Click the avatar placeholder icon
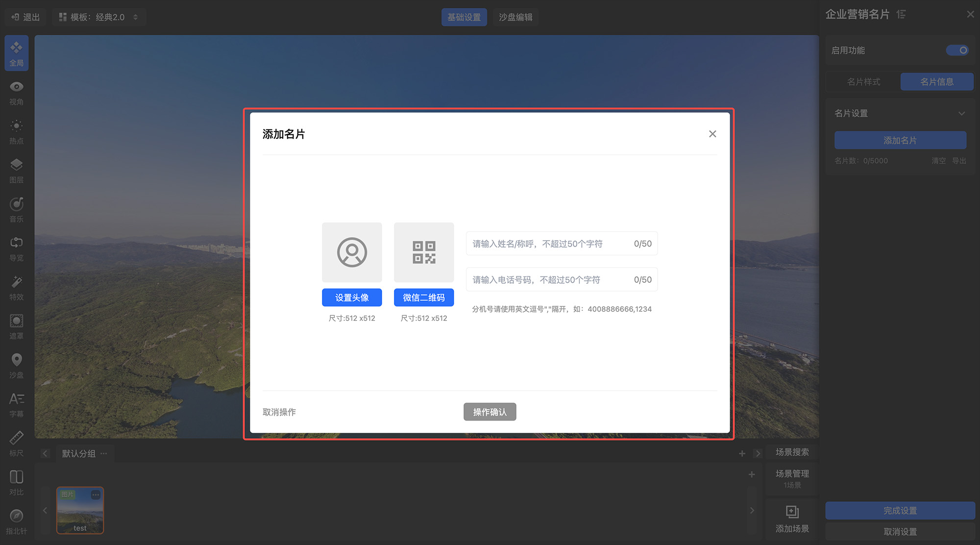 click(x=352, y=252)
